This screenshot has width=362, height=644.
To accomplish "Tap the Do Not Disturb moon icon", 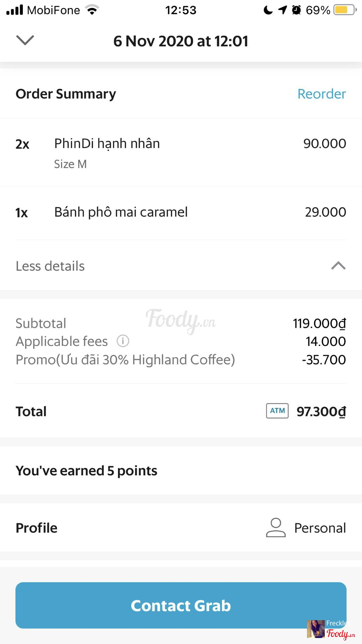I will 268,10.
